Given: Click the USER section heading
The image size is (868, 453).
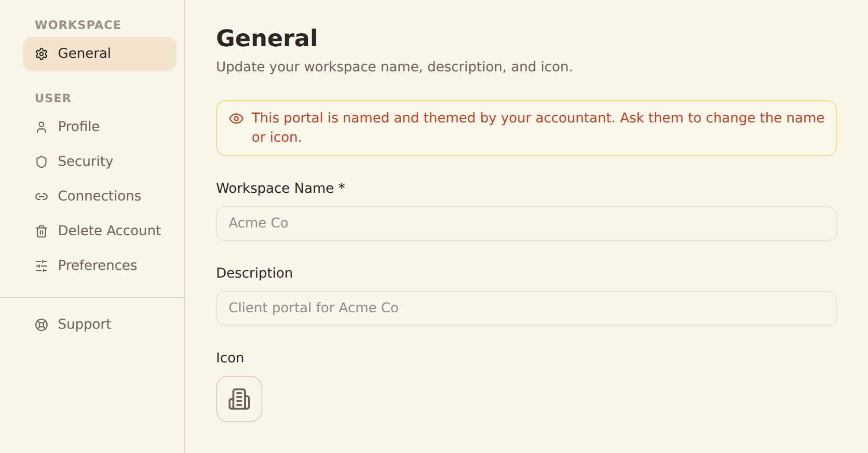Looking at the screenshot, I should coord(53,98).
